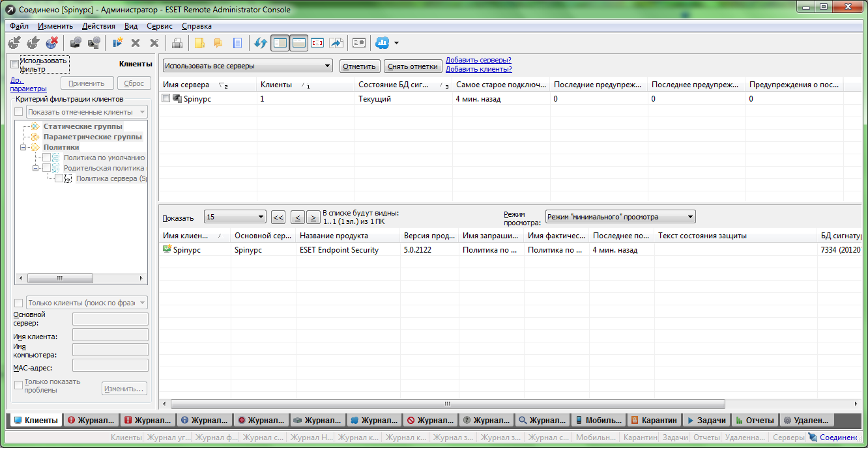Click the new item icon with orange star
Screen dimensions: 868x472
tap(117, 43)
